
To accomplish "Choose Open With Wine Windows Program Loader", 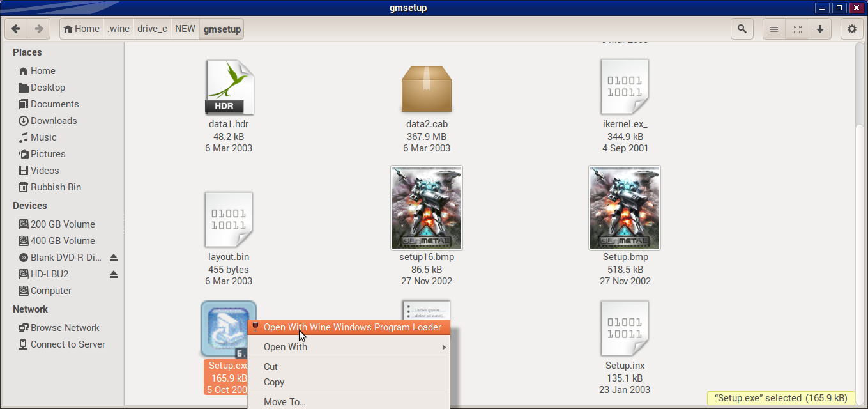I will (352, 327).
